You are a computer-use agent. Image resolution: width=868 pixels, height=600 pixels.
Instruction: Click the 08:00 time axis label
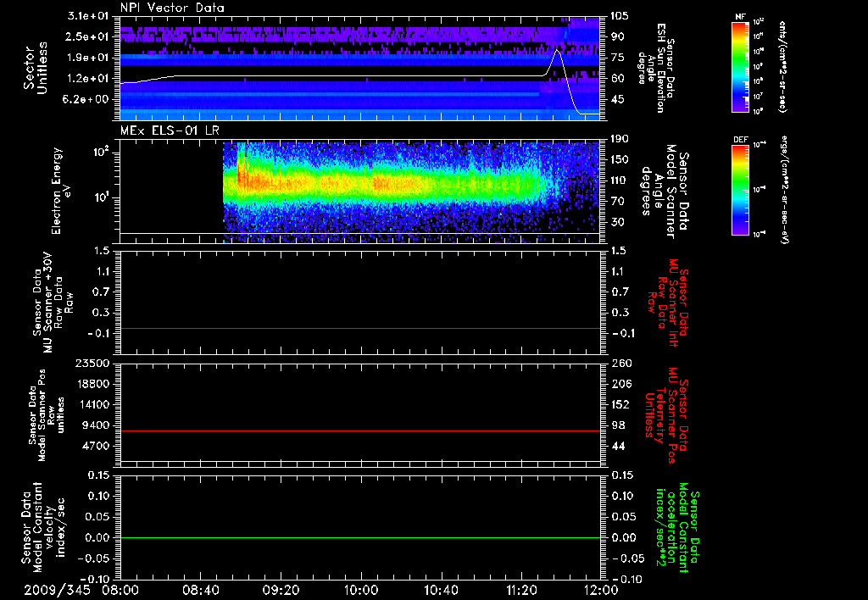(120, 590)
